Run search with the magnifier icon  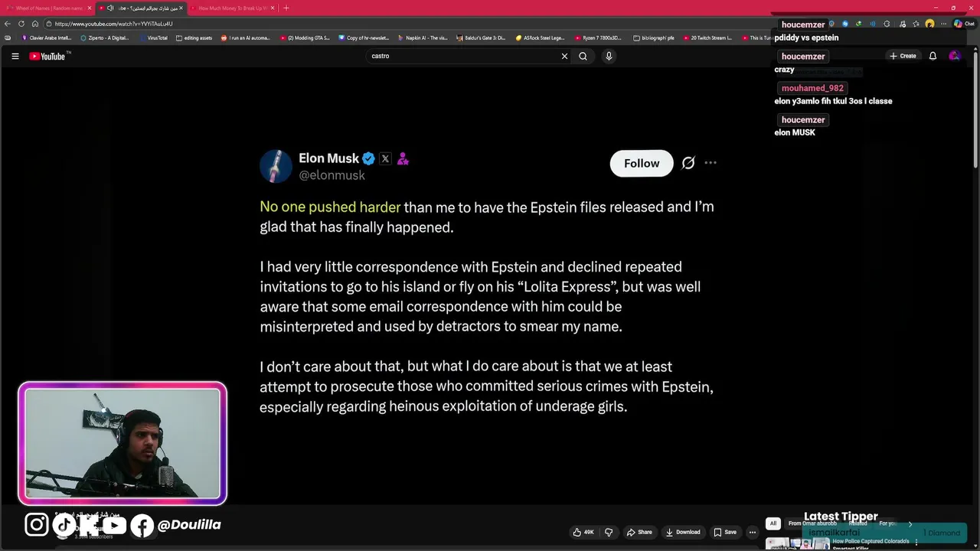[x=583, y=56]
